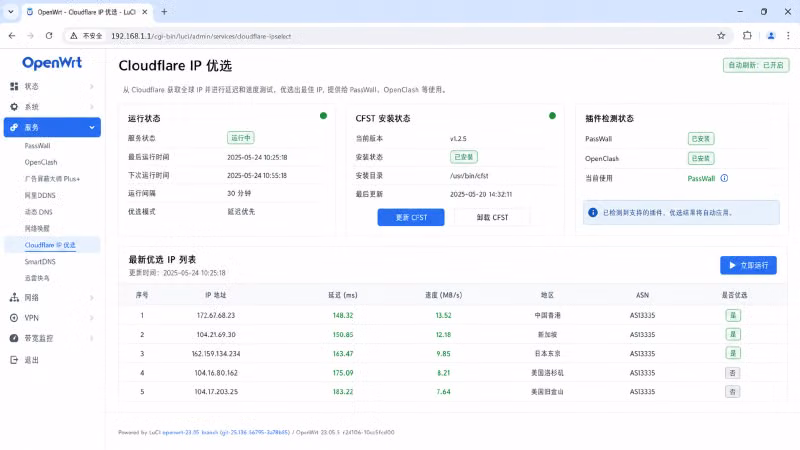Click the 网络 topology icon in sidebar
800x450 pixels.
(x=14, y=297)
